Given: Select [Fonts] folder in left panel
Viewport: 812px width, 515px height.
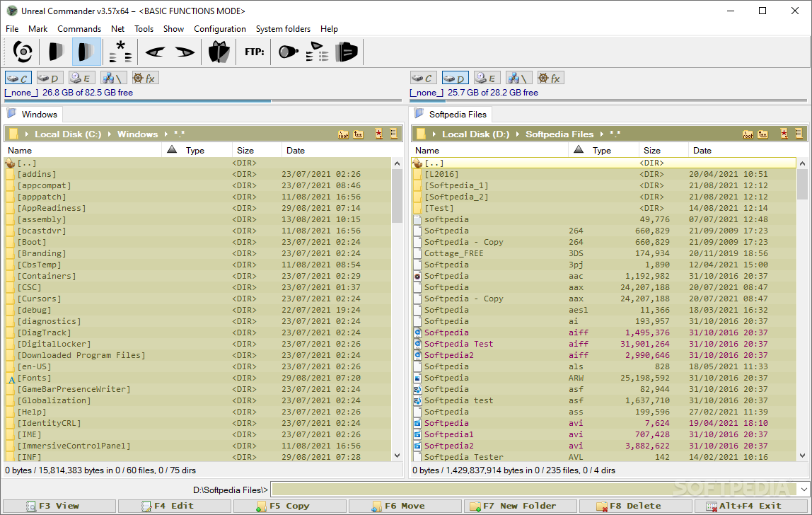Looking at the screenshot, I should [198, 378].
